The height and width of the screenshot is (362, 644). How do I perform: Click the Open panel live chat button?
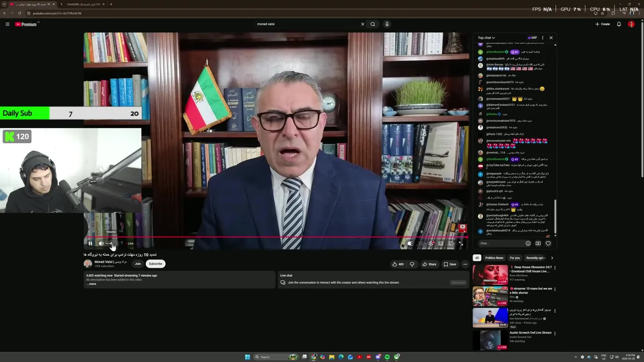[x=458, y=283]
